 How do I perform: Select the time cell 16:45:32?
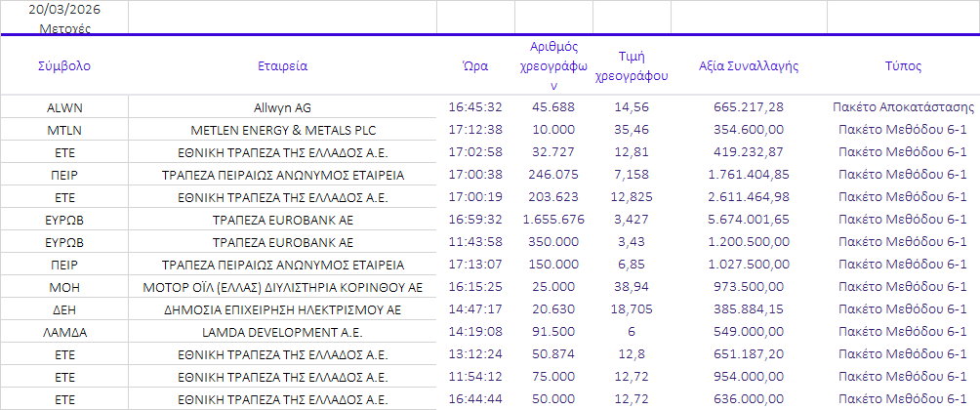tap(475, 106)
